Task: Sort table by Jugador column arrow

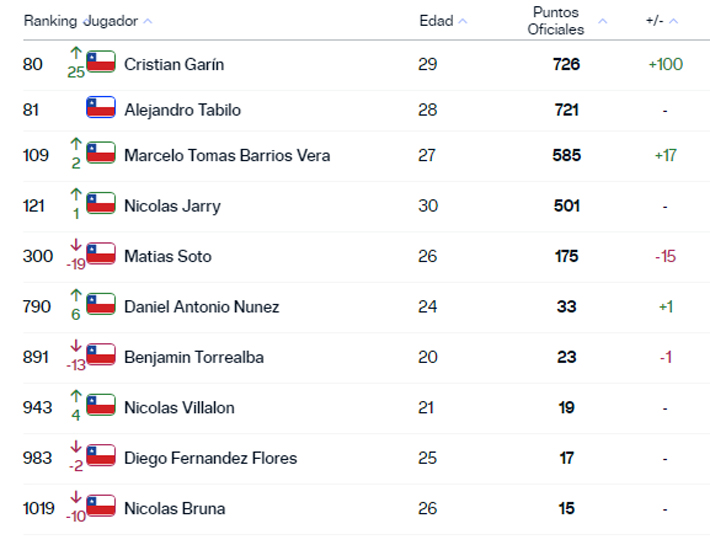Action: click(x=148, y=21)
